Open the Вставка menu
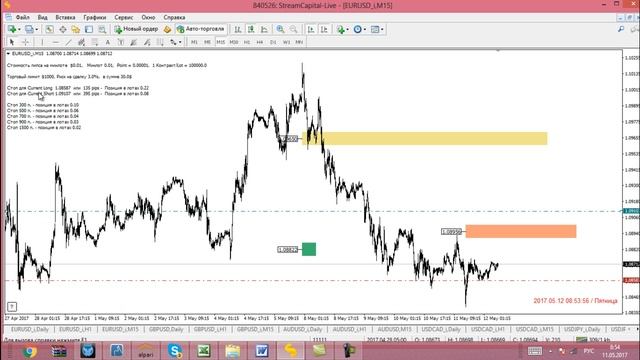The height and width of the screenshot is (360, 640). tap(65, 18)
